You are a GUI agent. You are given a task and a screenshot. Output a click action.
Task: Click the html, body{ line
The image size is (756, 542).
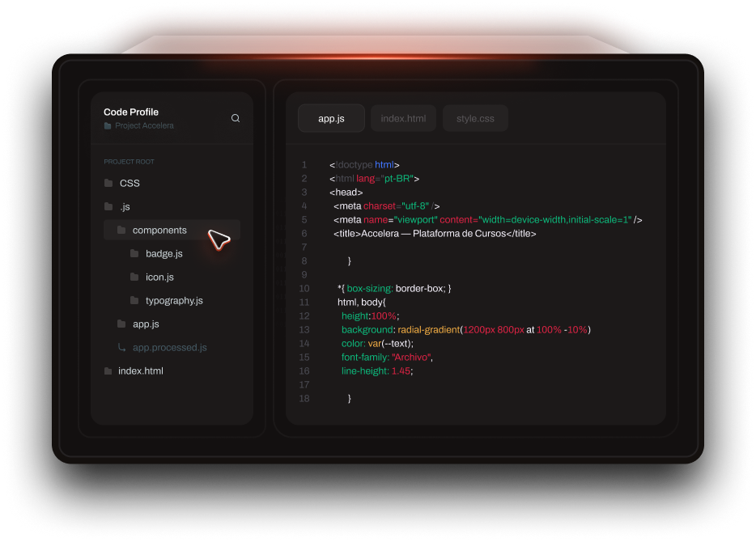click(362, 302)
